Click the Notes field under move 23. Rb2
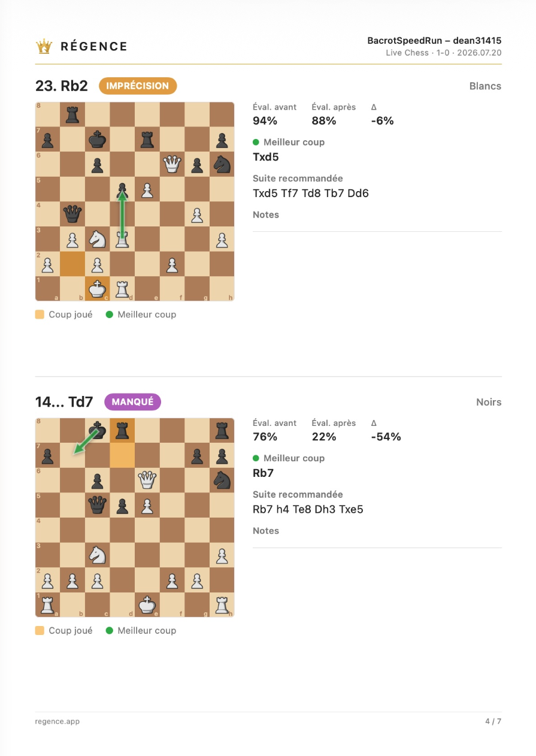Screen dimensions: 536x756 point(377,223)
